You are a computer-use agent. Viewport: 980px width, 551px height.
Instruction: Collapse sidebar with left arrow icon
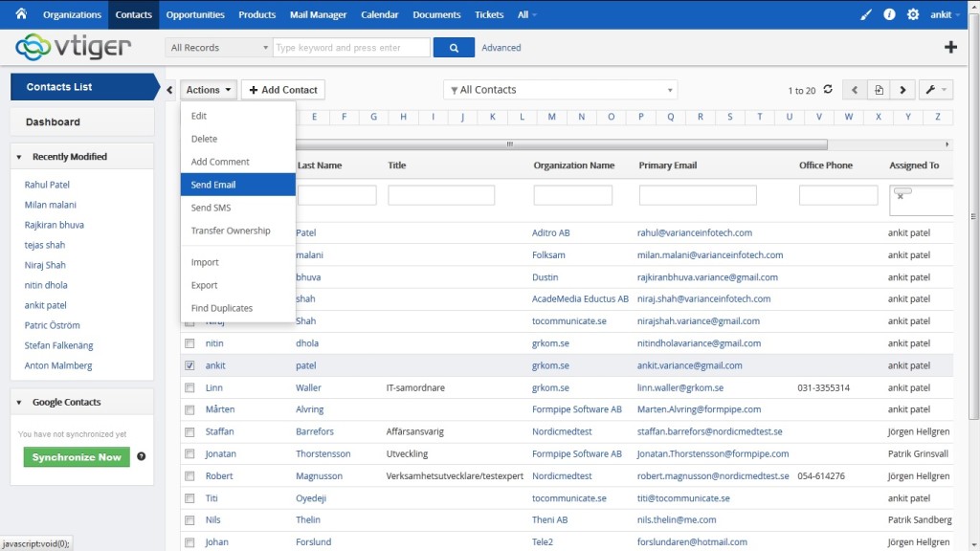coord(169,90)
